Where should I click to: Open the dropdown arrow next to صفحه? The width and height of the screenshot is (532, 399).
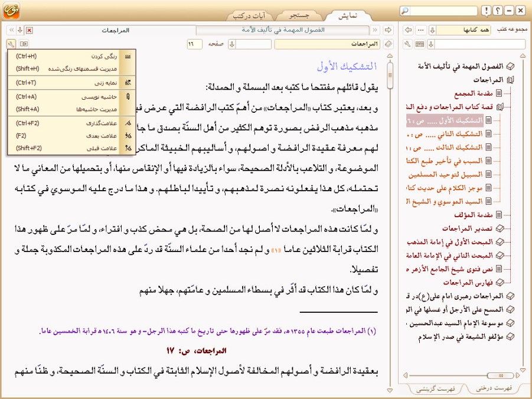pyautogui.click(x=231, y=44)
